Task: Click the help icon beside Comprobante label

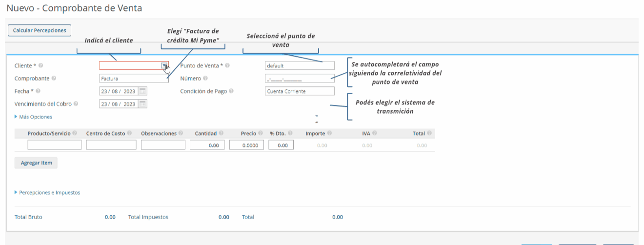Action: click(x=54, y=78)
